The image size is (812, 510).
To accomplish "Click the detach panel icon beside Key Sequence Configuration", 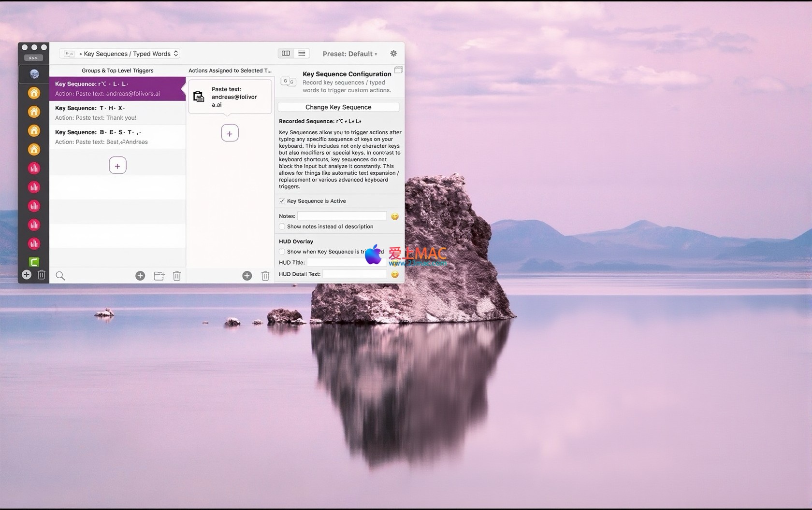I will pos(398,70).
